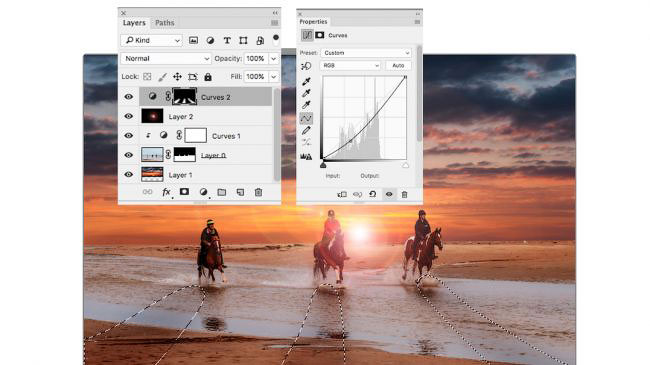Screen dimensions: 650x365
Task: Add a layer style fx
Action: [166, 192]
